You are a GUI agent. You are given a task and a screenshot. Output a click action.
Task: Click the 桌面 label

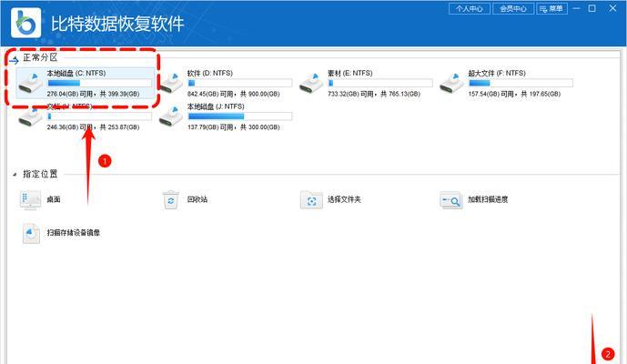54,199
